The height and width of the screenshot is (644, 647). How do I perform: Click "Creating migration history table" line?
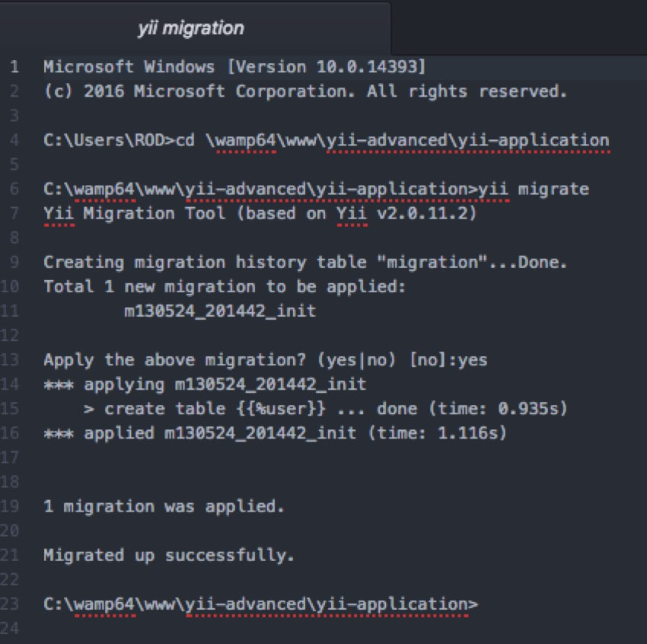pyautogui.click(x=305, y=262)
